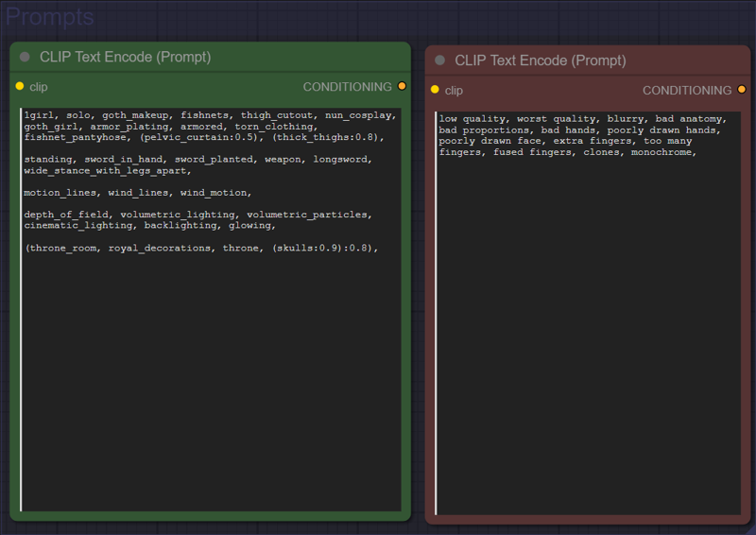The image size is (756, 535).
Task: Place cursor in the throne_room prompt line
Action: pos(189,248)
